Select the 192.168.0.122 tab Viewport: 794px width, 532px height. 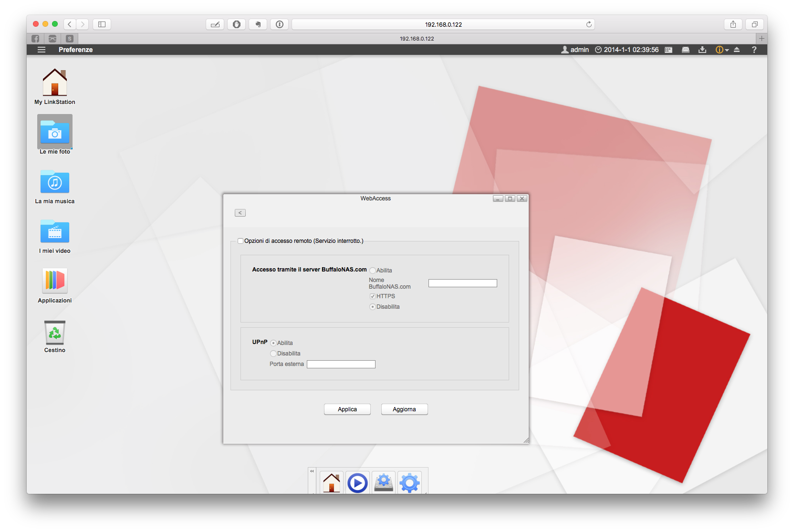click(417, 39)
